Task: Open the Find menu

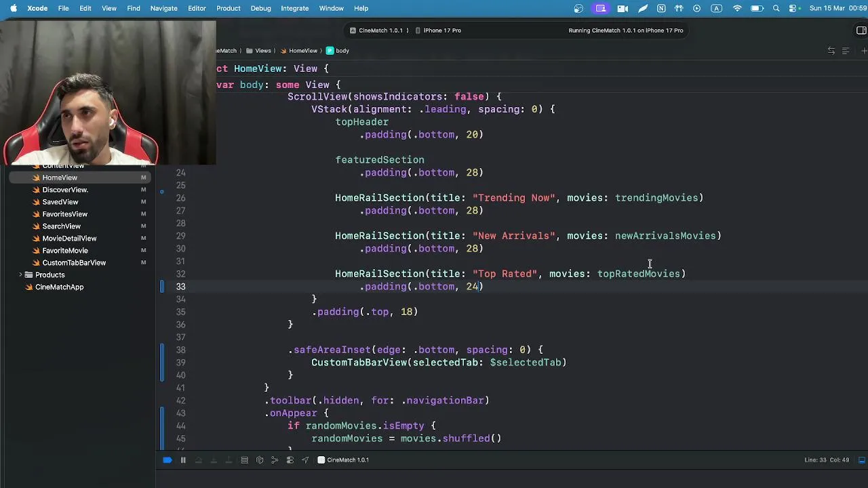Action: (x=134, y=8)
